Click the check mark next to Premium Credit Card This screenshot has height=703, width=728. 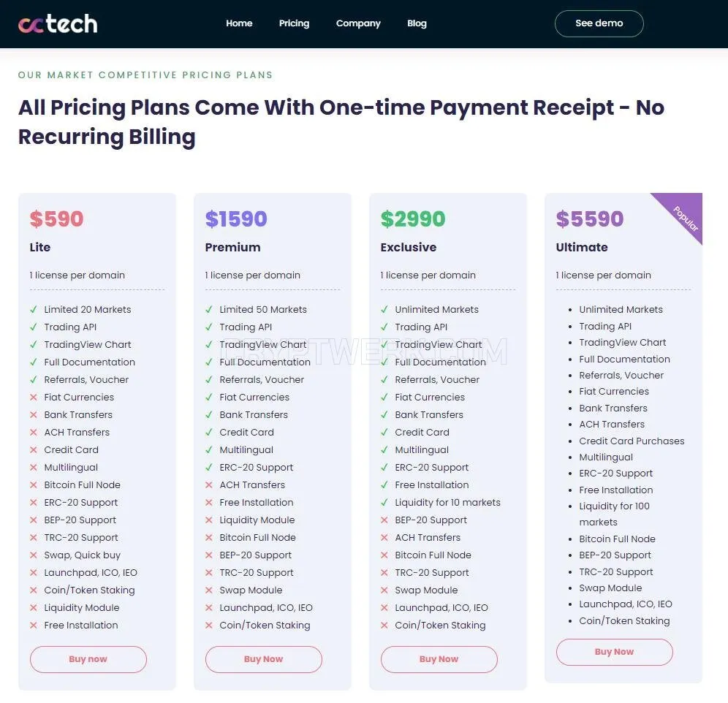(x=209, y=433)
